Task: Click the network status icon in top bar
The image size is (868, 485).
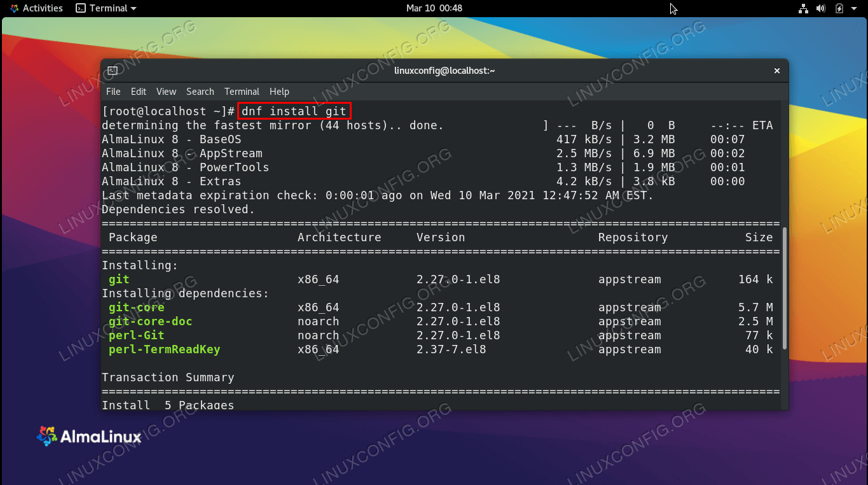Action: click(803, 8)
